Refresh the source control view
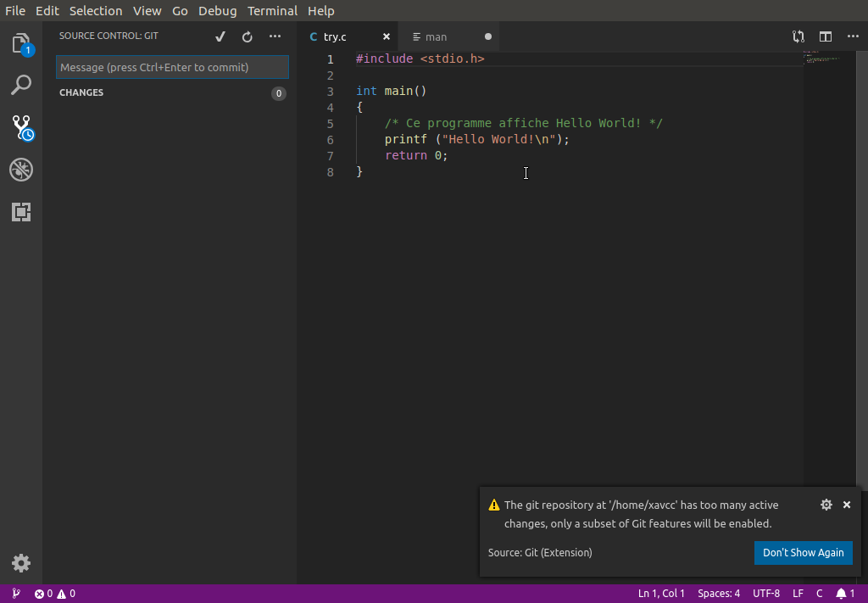 (248, 36)
